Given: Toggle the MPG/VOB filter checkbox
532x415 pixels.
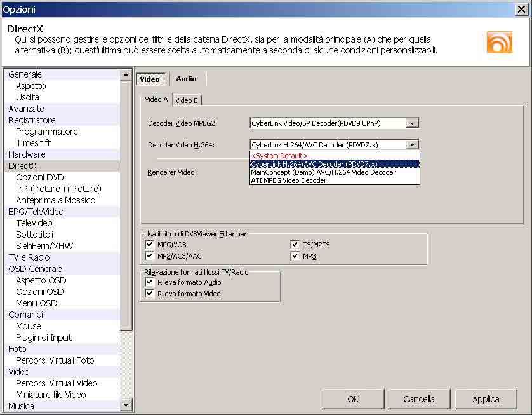Looking at the screenshot, I should pyautogui.click(x=150, y=245).
